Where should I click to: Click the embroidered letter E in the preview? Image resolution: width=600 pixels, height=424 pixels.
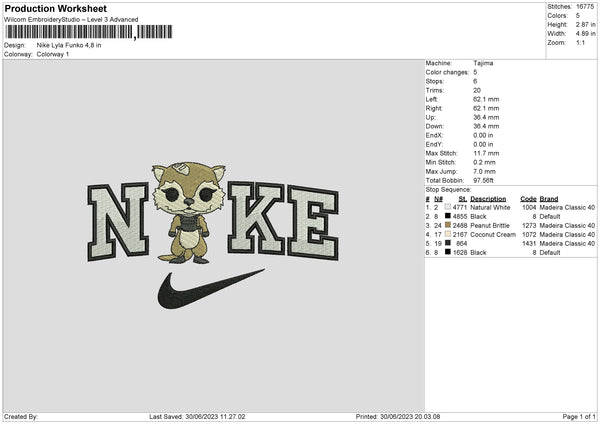point(313,222)
